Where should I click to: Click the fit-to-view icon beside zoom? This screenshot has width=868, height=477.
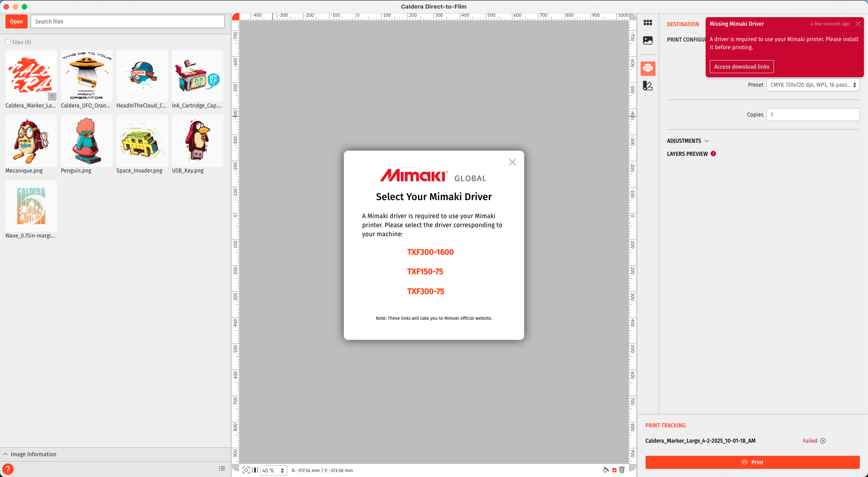coord(246,470)
